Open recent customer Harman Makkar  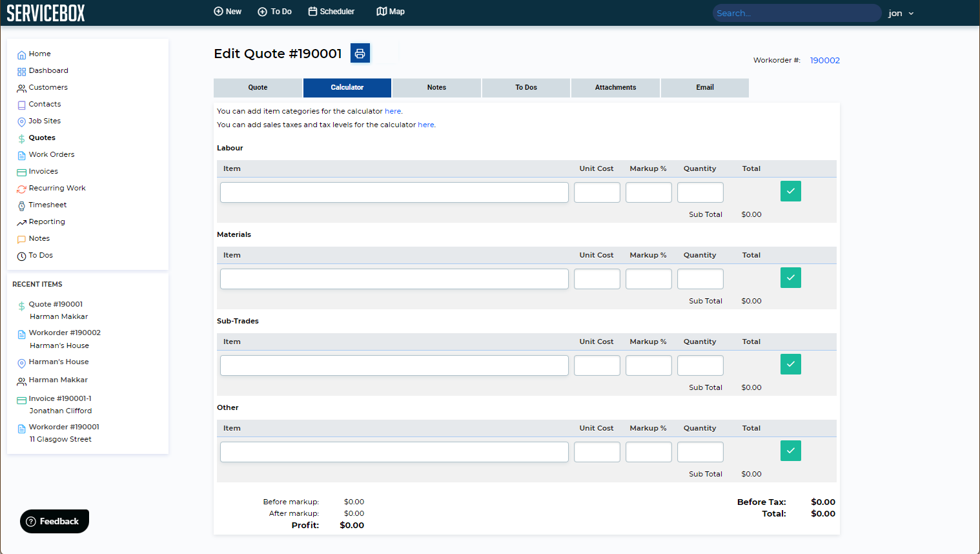click(58, 380)
